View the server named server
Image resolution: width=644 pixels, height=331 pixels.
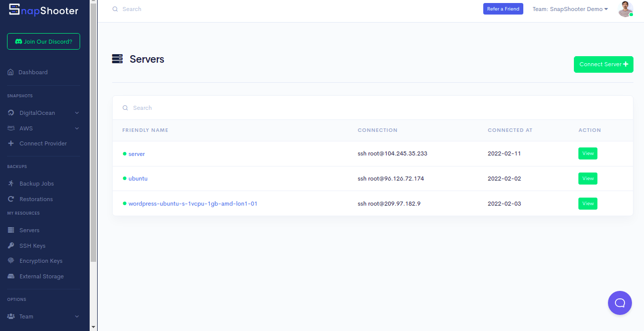click(x=588, y=153)
